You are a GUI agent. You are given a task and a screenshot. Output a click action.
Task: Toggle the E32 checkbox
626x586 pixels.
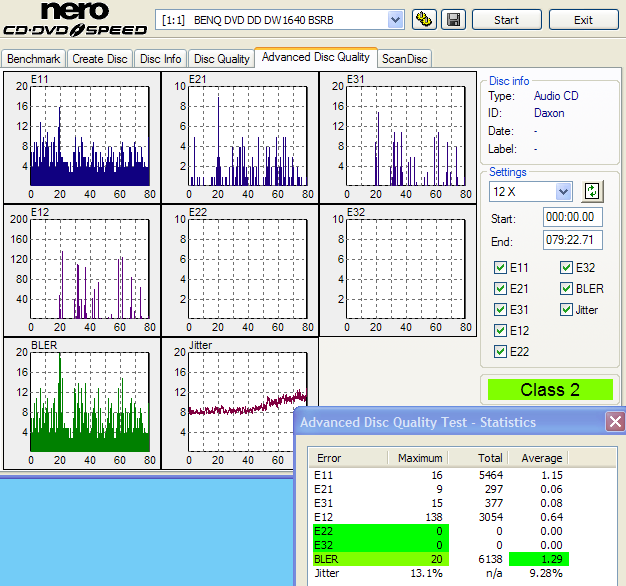tap(566, 268)
